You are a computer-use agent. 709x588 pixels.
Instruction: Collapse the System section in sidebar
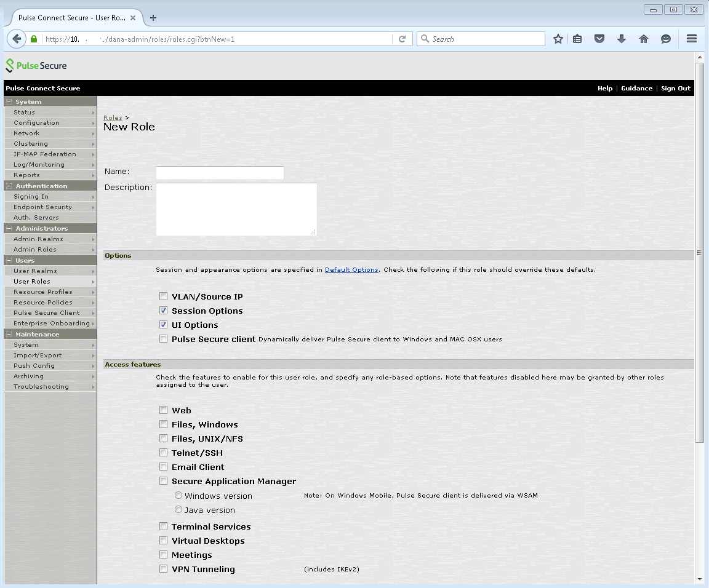9,102
